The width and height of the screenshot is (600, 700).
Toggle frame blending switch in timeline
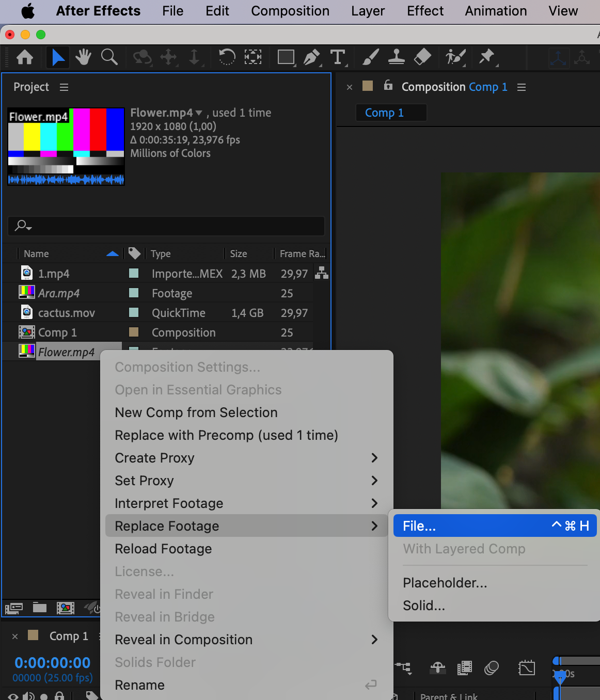(464, 669)
